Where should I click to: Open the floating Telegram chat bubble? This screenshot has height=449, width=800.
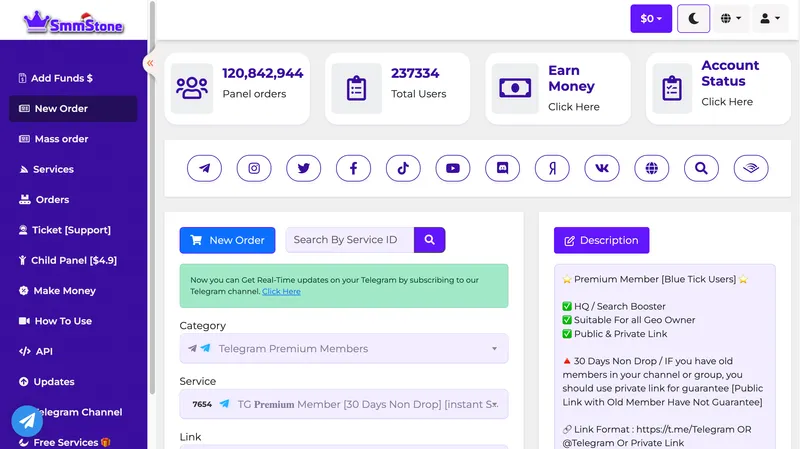pyautogui.click(x=27, y=421)
